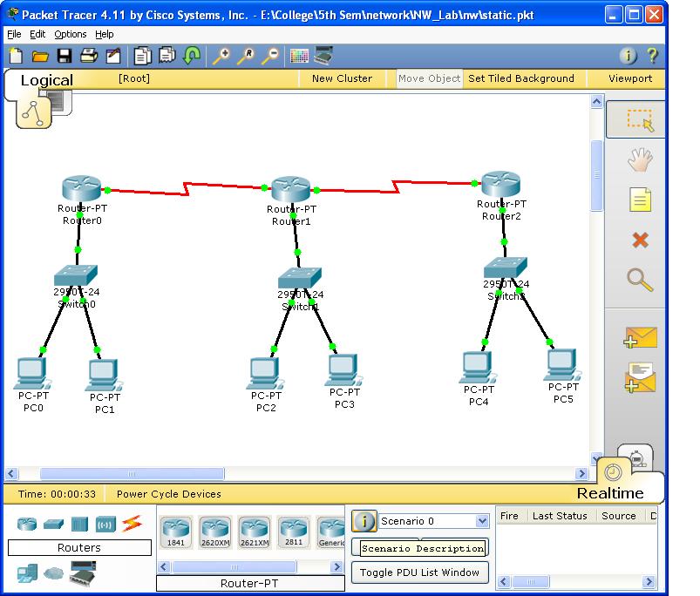Pick the Inspect magnifier tool
The height and width of the screenshot is (596, 700).
pos(640,281)
